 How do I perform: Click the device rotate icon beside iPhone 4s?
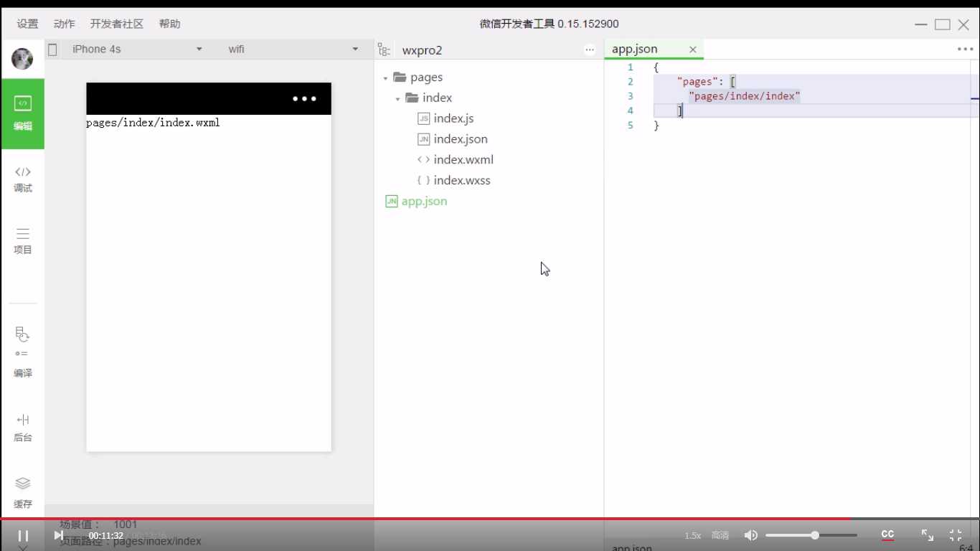(52, 50)
